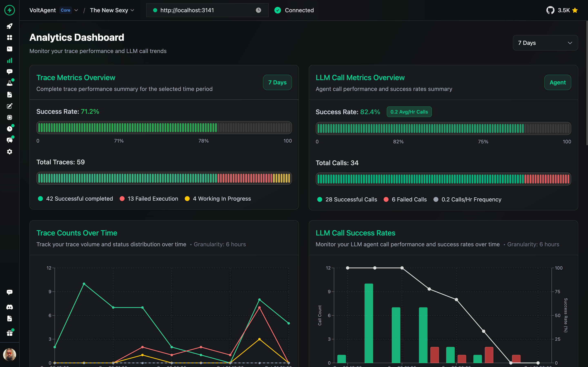Select the CPU chip icon in the sidebar
Screen dimensions: 588x367
tap(9, 117)
